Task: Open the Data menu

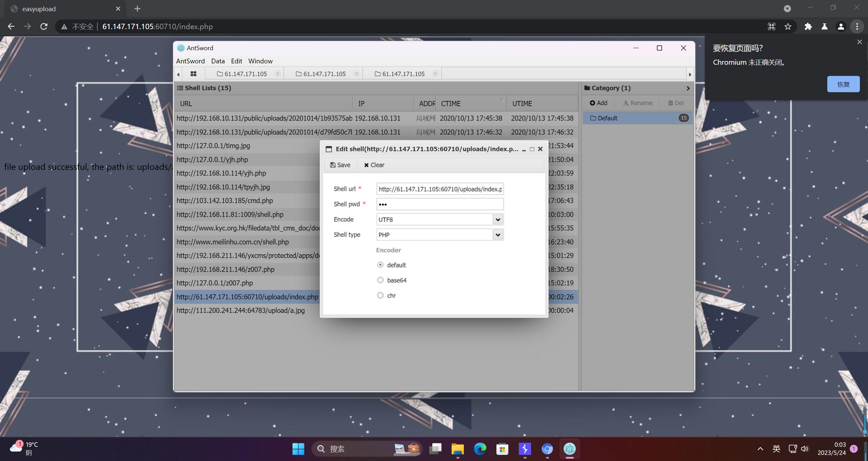Action: (x=218, y=61)
